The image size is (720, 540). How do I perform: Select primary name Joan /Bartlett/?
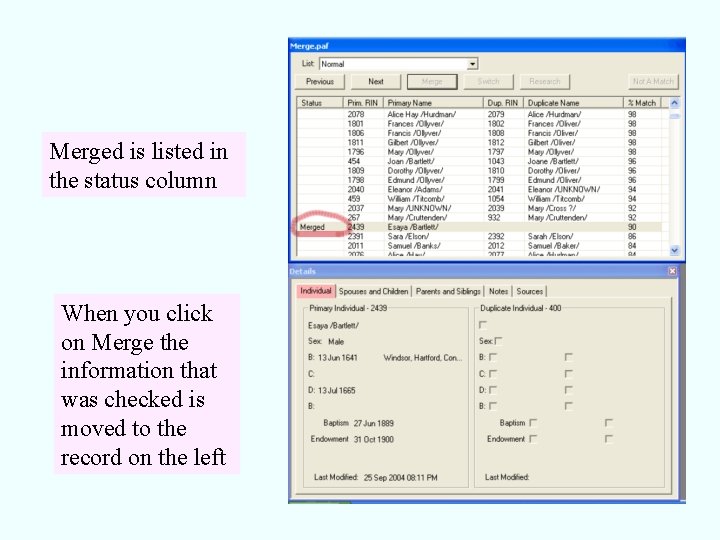(x=411, y=161)
